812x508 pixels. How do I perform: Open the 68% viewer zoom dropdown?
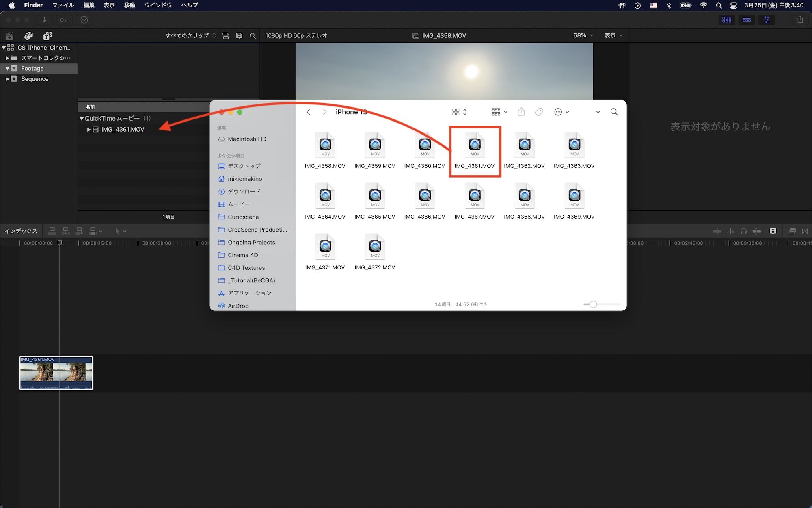583,36
